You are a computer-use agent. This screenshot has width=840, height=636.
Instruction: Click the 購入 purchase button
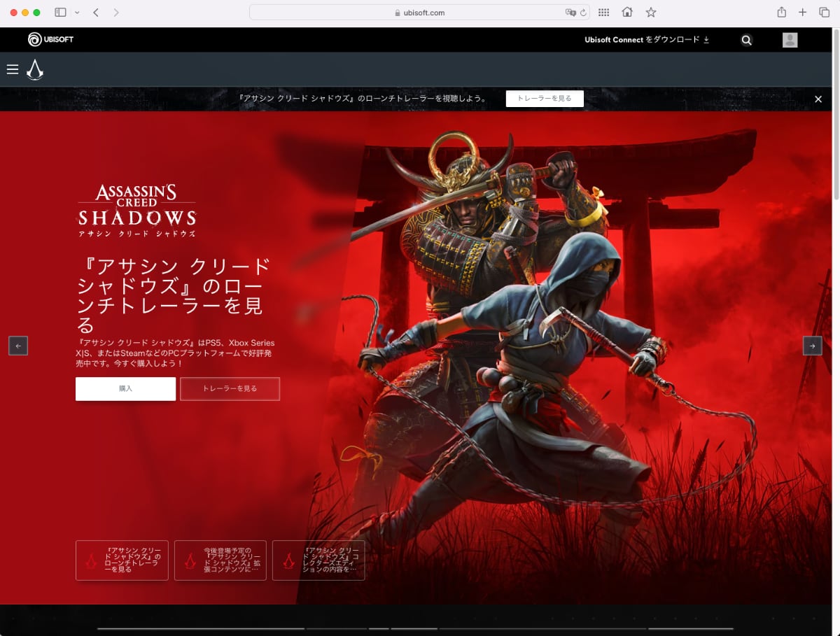(125, 388)
